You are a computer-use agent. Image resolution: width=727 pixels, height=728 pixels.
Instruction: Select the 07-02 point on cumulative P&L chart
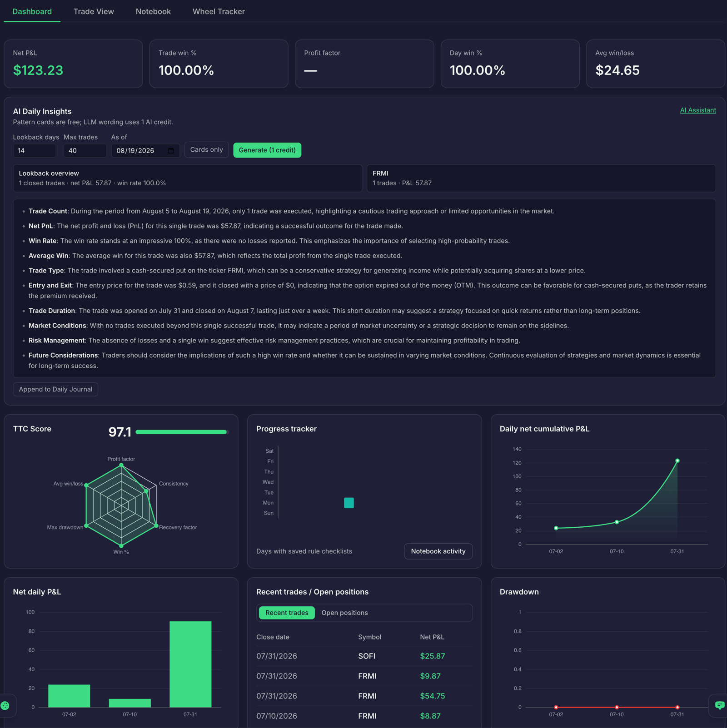556,528
